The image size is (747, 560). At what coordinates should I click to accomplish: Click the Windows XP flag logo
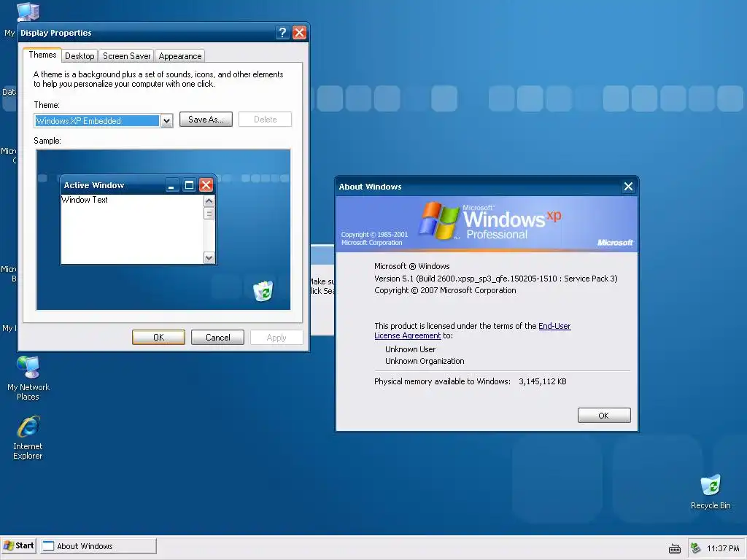pyautogui.click(x=438, y=220)
